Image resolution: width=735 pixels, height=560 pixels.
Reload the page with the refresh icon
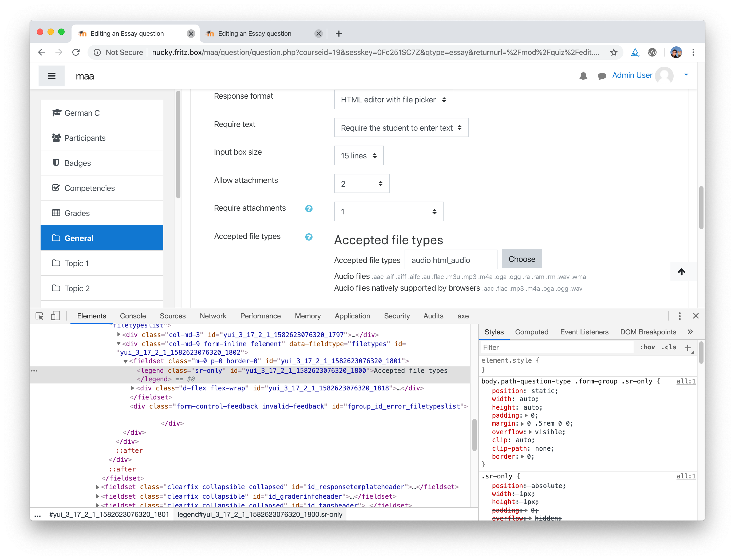76,52
